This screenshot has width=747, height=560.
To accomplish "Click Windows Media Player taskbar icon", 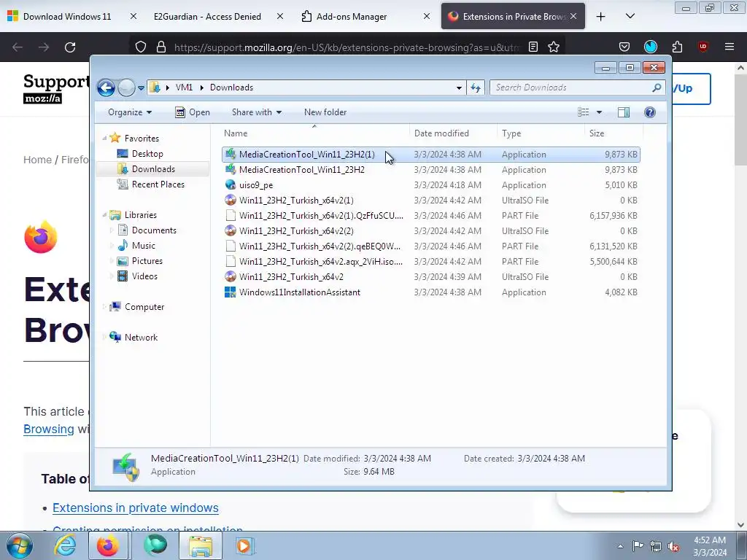I will 245,546.
